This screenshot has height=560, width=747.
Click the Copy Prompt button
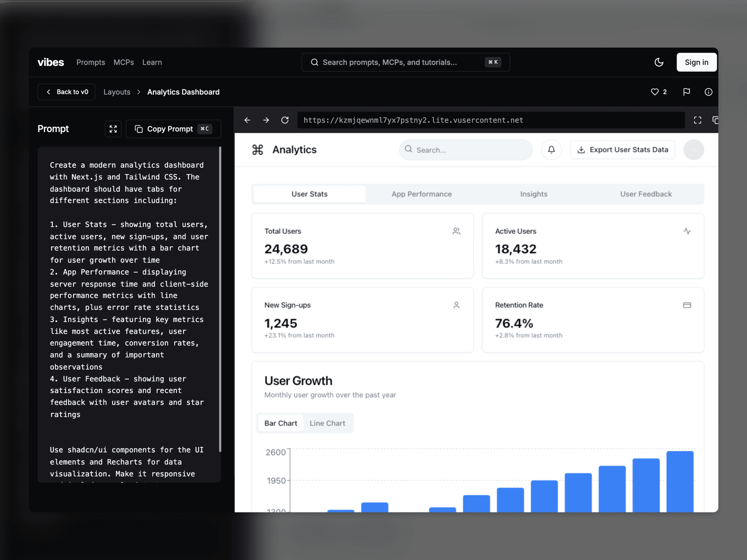[x=173, y=129]
